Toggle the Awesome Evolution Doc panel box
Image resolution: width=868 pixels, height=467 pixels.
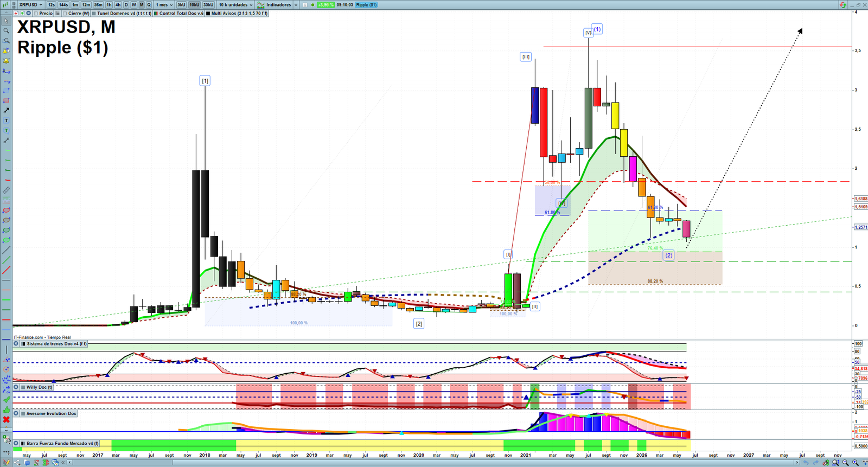coord(23,413)
